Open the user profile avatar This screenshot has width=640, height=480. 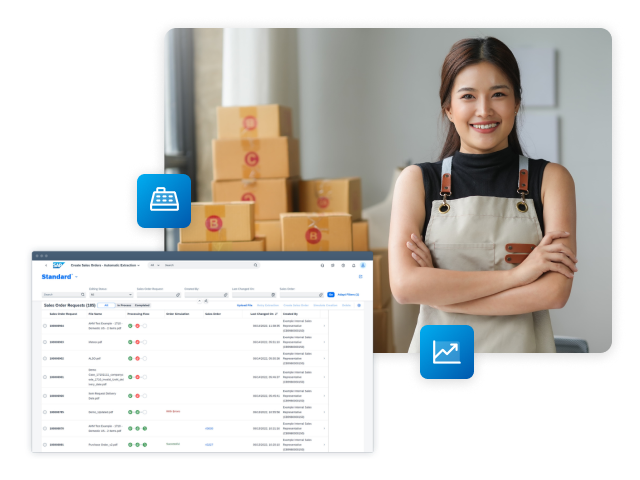[363, 265]
